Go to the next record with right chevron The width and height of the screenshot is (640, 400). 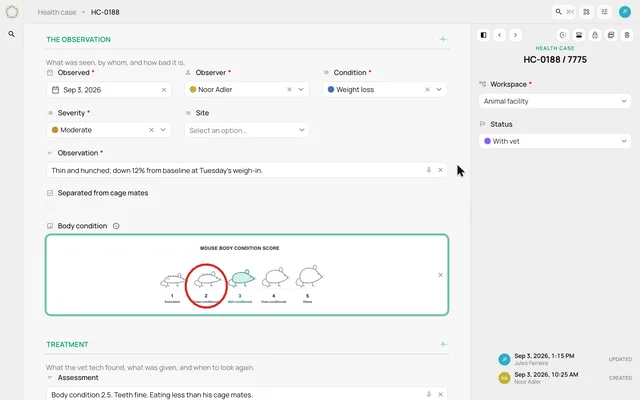[515, 35]
